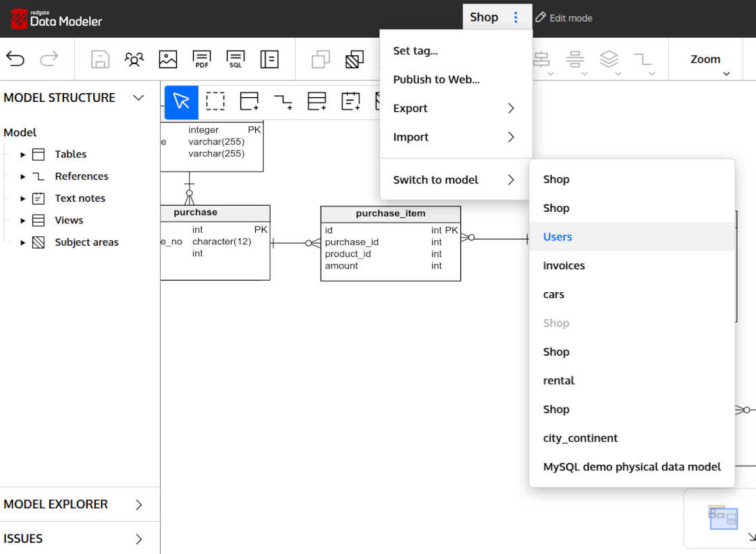This screenshot has width=756, height=554.
Task: Open the share with users icon
Action: click(x=134, y=59)
